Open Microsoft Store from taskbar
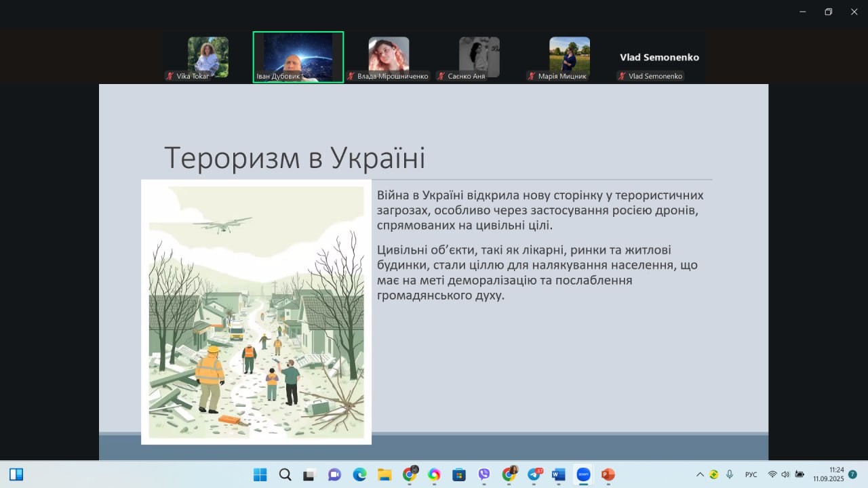Viewport: 868px width, 488px height. (459, 474)
